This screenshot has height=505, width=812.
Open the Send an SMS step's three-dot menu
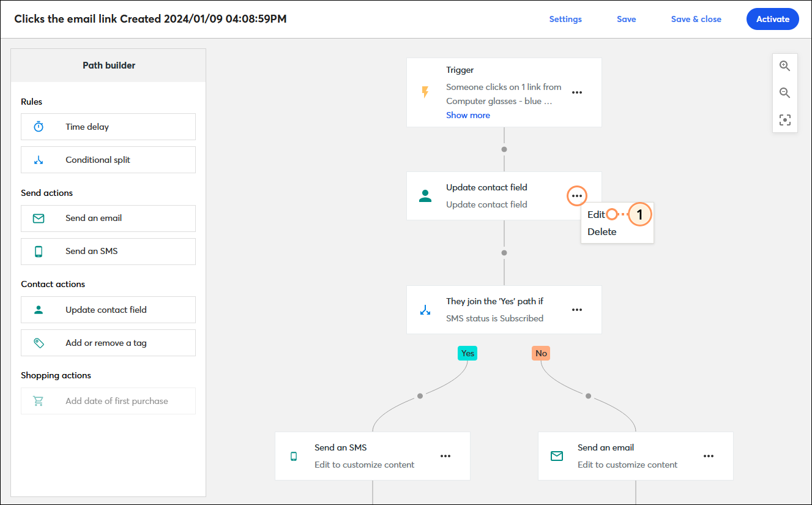(445, 456)
